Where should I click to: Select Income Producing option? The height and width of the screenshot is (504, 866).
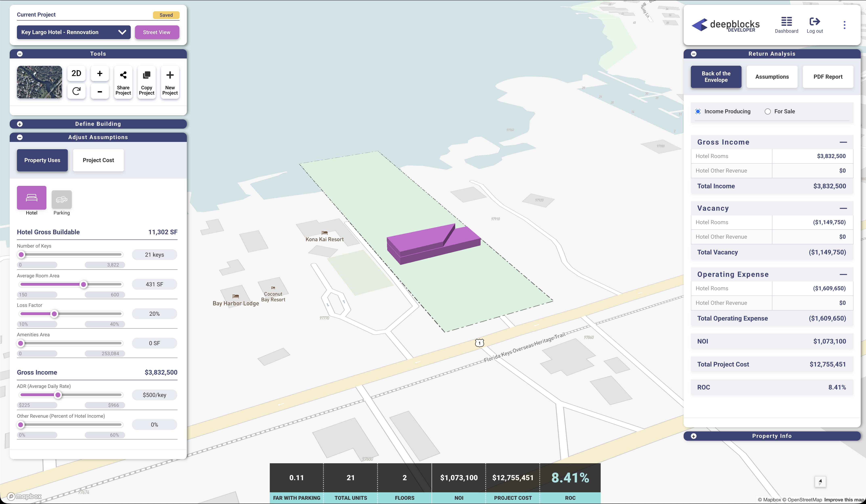(698, 111)
